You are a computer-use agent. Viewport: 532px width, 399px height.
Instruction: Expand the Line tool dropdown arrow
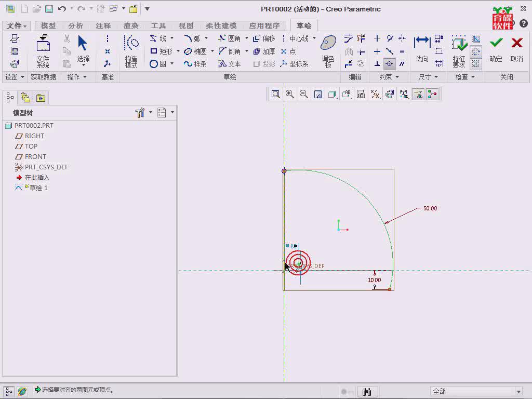tap(172, 38)
